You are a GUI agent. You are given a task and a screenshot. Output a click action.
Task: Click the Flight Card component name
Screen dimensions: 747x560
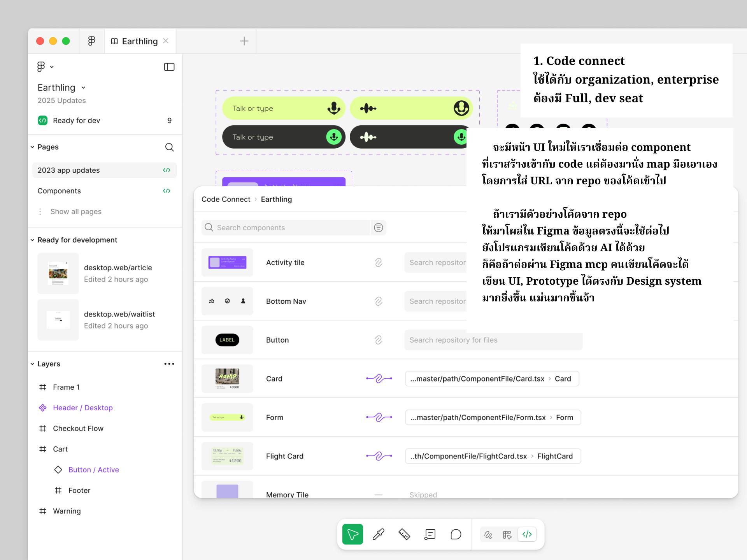[285, 456]
